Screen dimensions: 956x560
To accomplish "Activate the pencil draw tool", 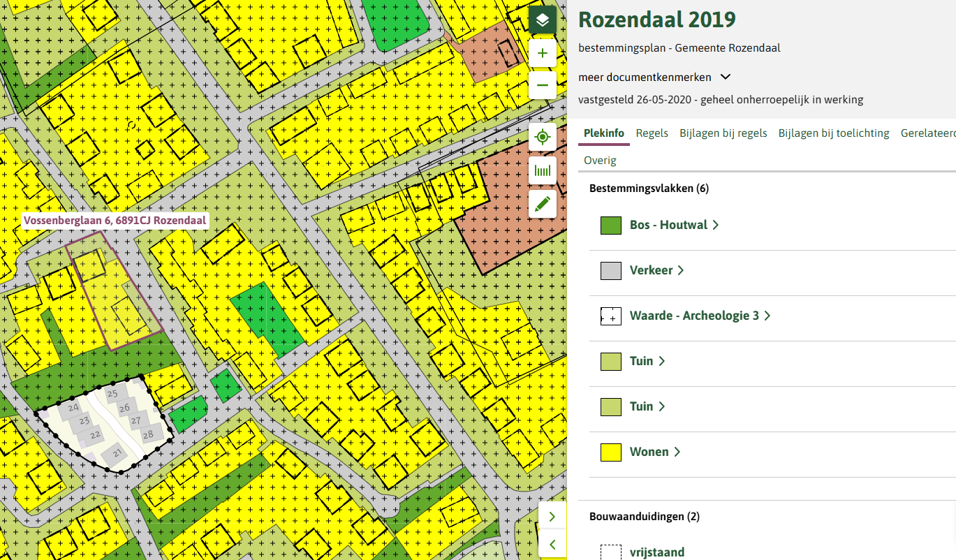I will (542, 204).
